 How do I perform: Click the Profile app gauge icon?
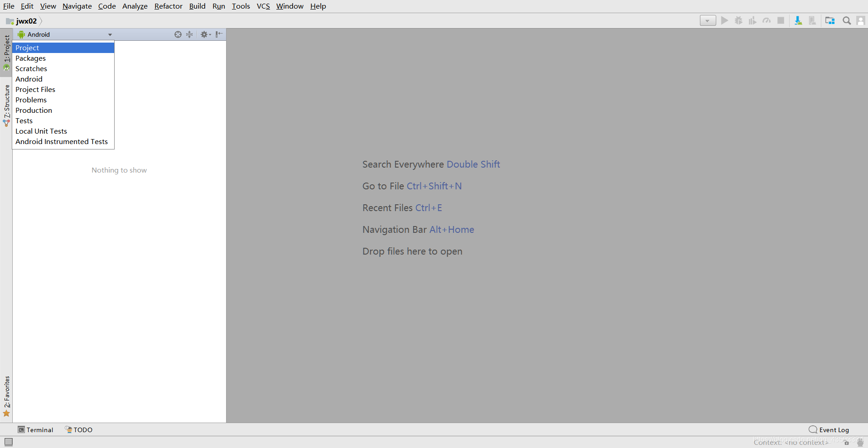pos(767,20)
